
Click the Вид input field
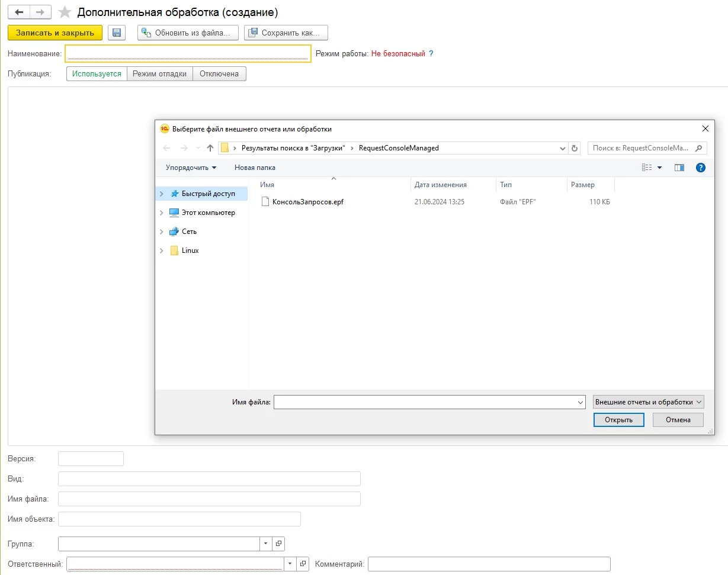(x=209, y=478)
